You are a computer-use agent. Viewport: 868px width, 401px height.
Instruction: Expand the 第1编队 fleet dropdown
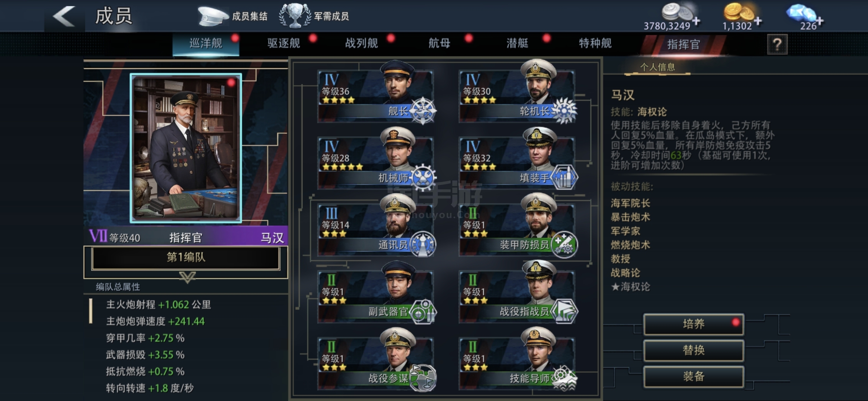(186, 257)
